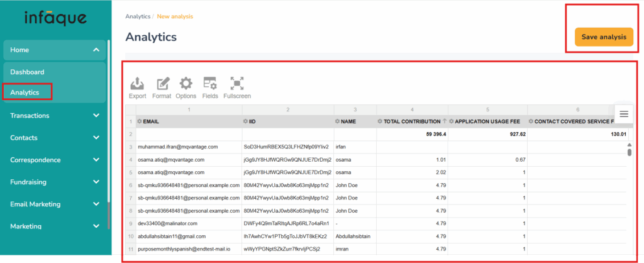The height and width of the screenshot is (263, 644).
Task: Click the Save analysis button
Action: [x=603, y=37]
